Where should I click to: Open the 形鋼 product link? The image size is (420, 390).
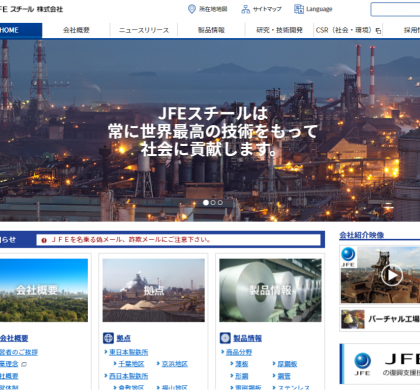[242, 376]
